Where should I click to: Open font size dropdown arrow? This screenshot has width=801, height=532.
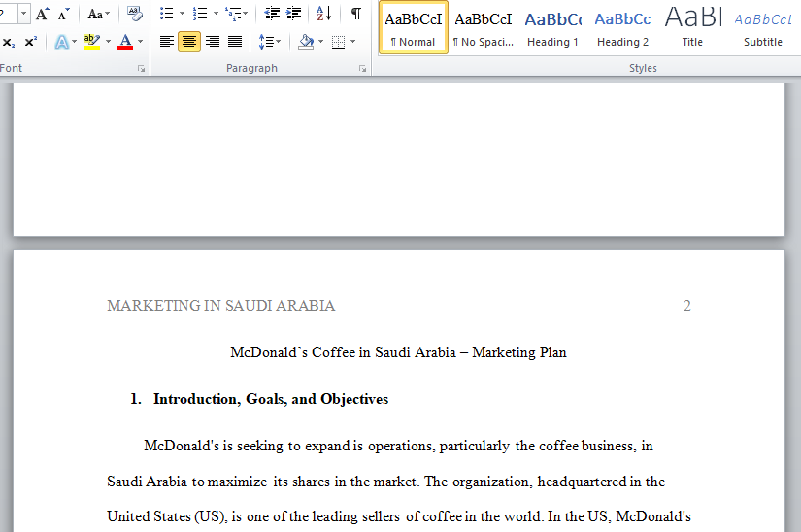click(23, 14)
